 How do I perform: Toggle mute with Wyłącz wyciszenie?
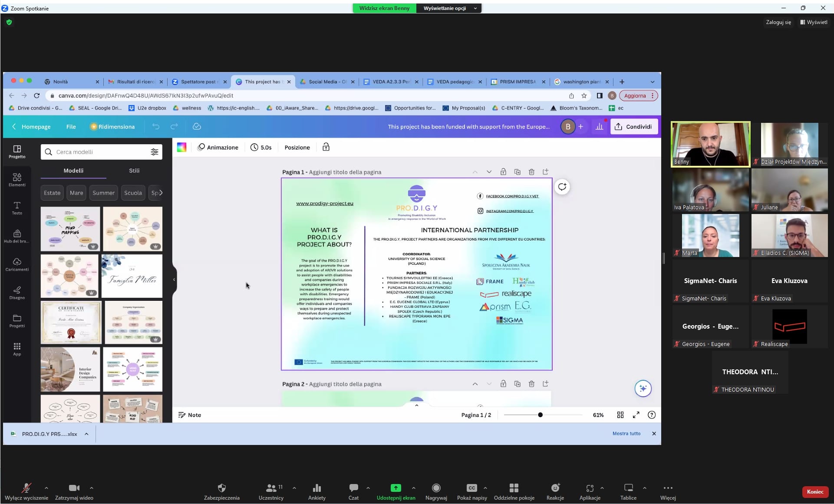click(x=26, y=492)
